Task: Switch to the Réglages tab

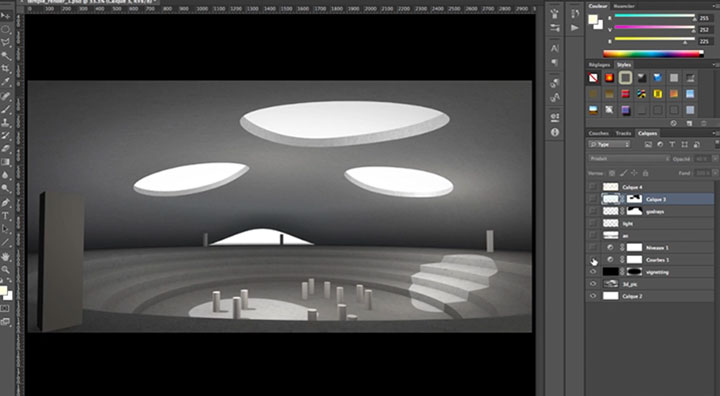Action: click(599, 65)
